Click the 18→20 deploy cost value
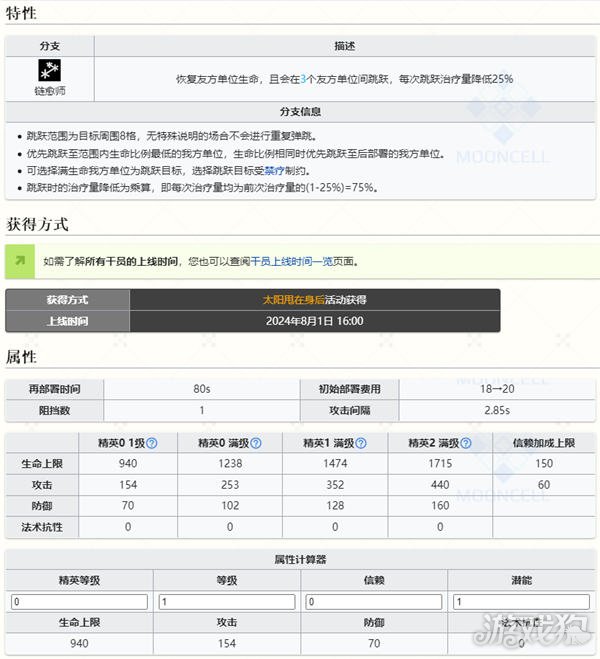 497,389
